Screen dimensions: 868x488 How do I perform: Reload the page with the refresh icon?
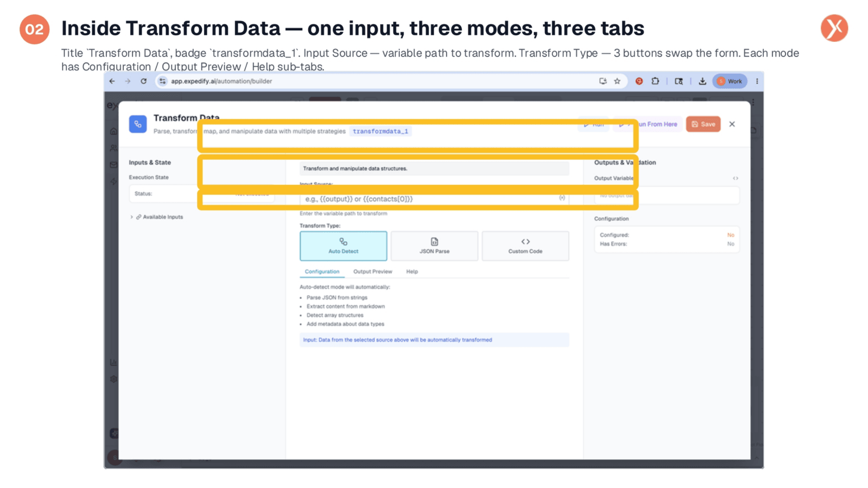pyautogui.click(x=144, y=81)
